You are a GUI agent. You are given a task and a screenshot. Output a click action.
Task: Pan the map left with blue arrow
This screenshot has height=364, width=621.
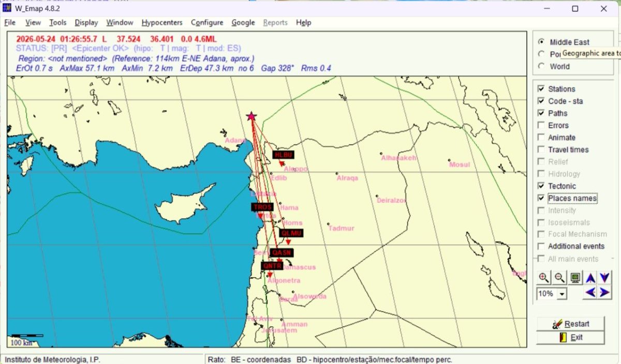click(590, 293)
